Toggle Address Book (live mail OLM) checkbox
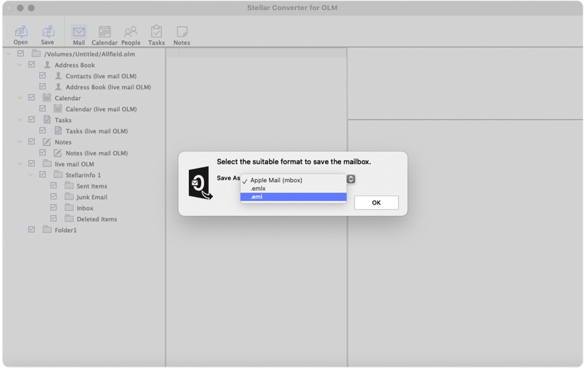 pos(42,86)
